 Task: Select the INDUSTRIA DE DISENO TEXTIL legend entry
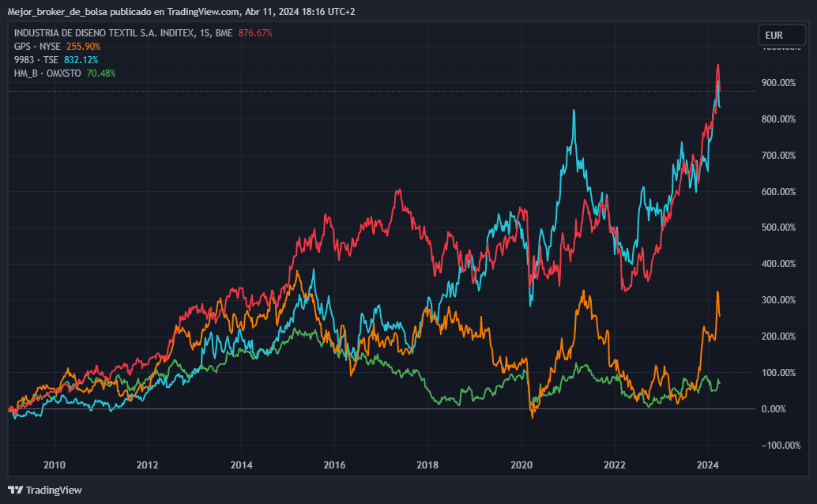[123, 33]
